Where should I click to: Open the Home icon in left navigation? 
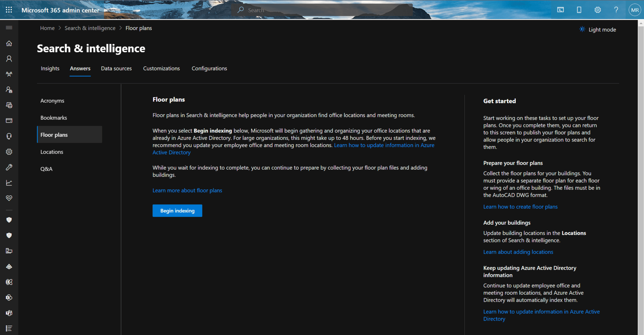(x=9, y=43)
